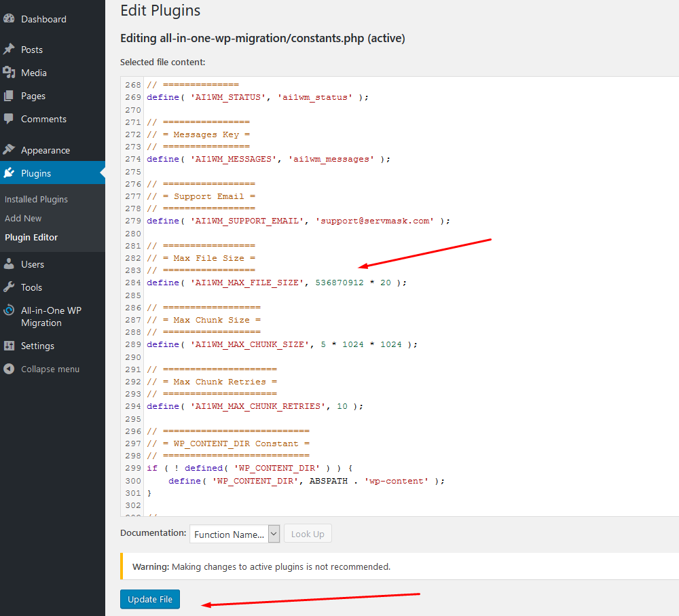
Task: Click the Pages icon in sidebar
Action: coord(9,96)
